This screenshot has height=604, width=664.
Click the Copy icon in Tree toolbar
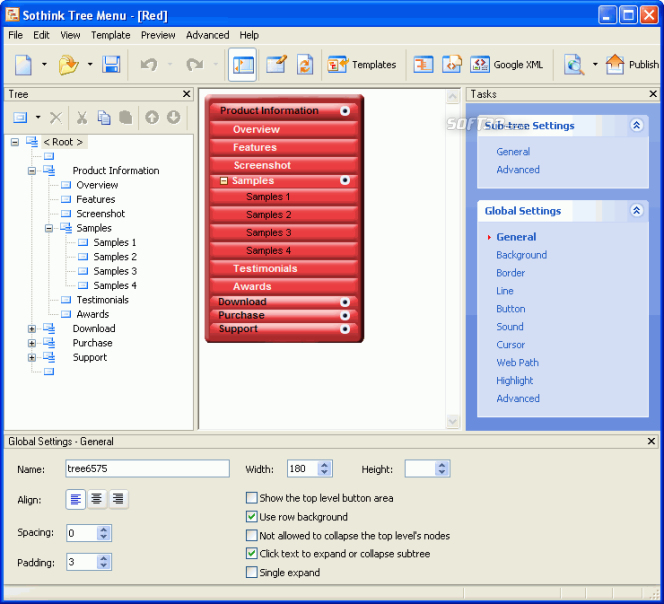coord(104,117)
